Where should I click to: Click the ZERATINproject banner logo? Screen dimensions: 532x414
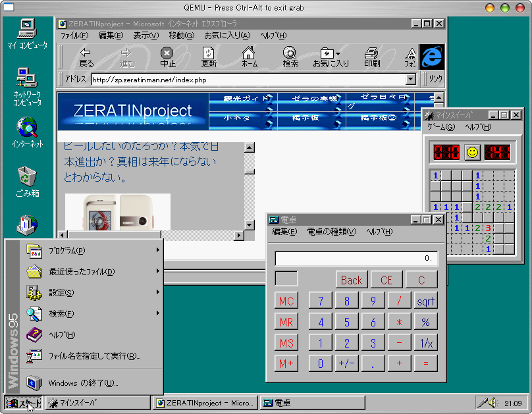133,111
